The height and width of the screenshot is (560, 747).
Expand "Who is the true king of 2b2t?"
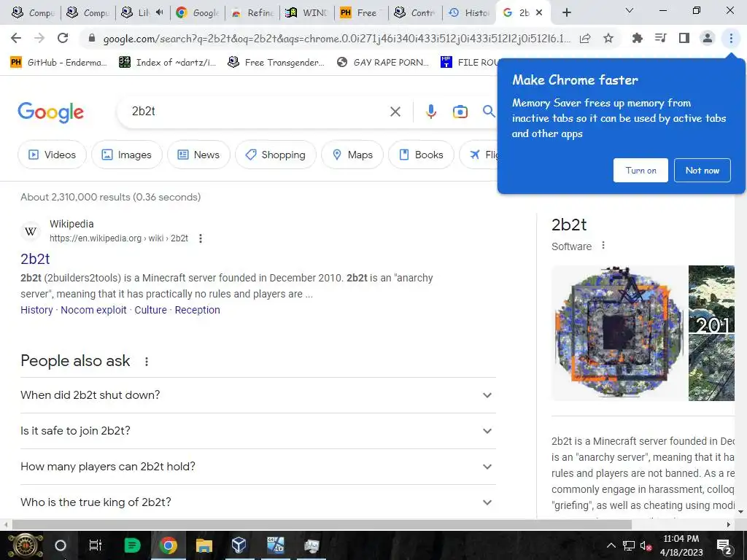(258, 502)
